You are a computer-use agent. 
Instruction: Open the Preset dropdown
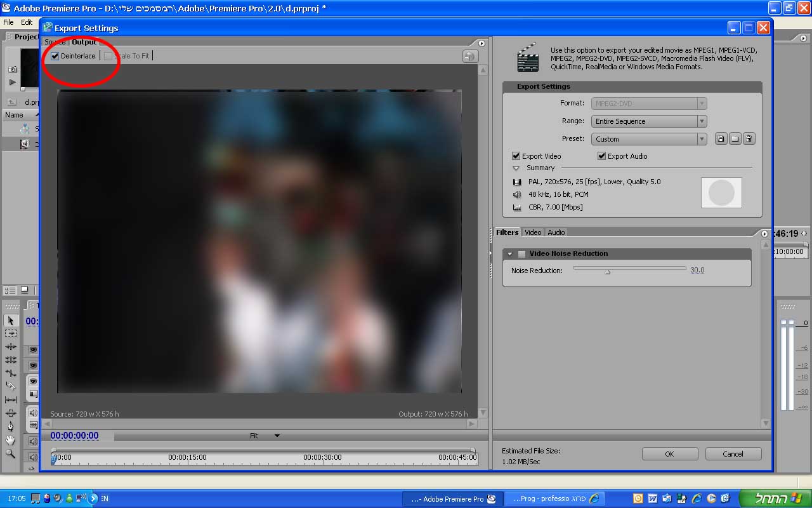649,139
